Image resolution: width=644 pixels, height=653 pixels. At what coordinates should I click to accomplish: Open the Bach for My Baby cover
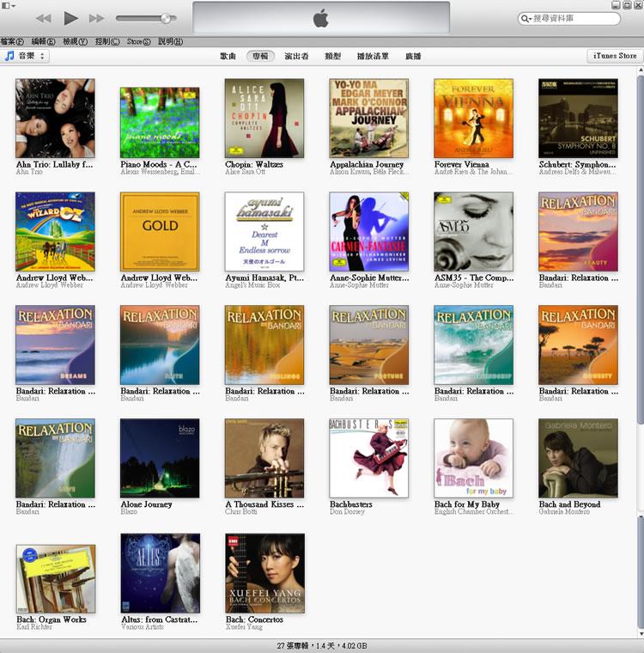point(473,458)
